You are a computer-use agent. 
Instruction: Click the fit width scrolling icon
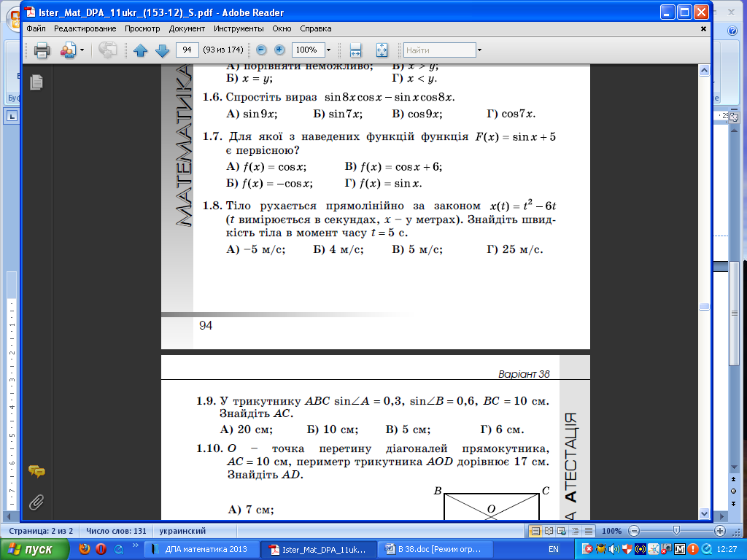point(355,50)
